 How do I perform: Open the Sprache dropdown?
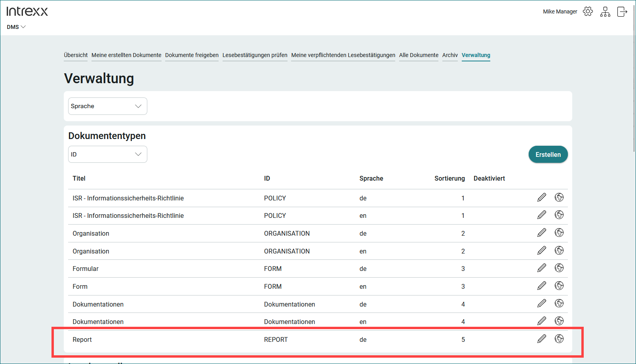[x=108, y=106]
